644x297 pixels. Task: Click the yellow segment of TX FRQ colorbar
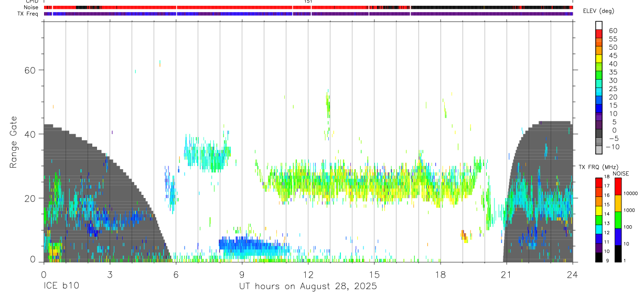(x=598, y=211)
